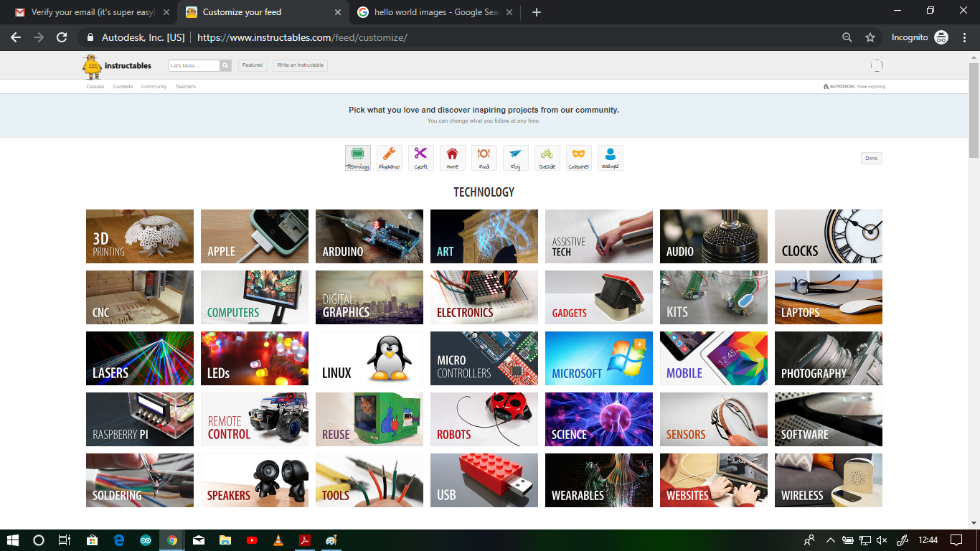
Task: Open the Contests menu link
Action: tap(123, 87)
